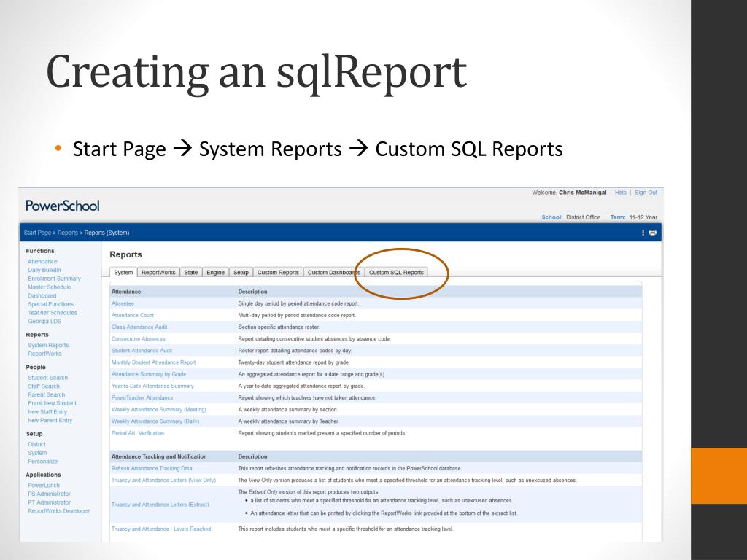The height and width of the screenshot is (560, 747).
Task: Open System setup in sidebar
Action: click(37, 453)
